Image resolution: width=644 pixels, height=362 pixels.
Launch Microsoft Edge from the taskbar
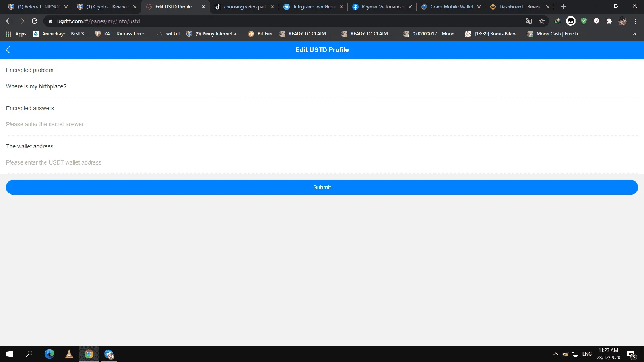pyautogui.click(x=49, y=354)
